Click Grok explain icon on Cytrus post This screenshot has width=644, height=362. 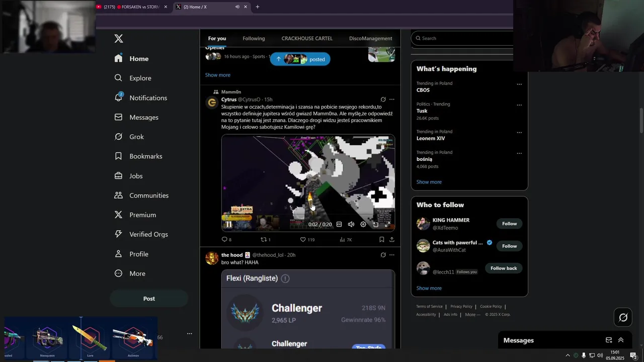(x=383, y=100)
